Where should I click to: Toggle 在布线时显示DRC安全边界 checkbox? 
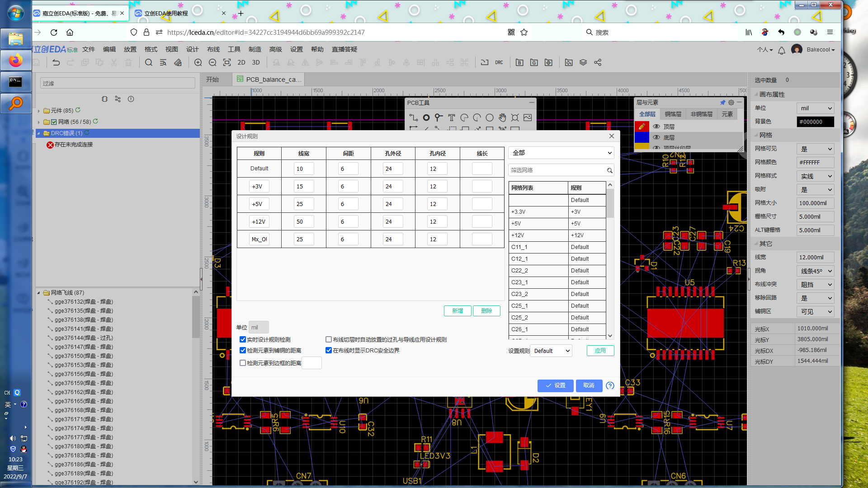329,350
